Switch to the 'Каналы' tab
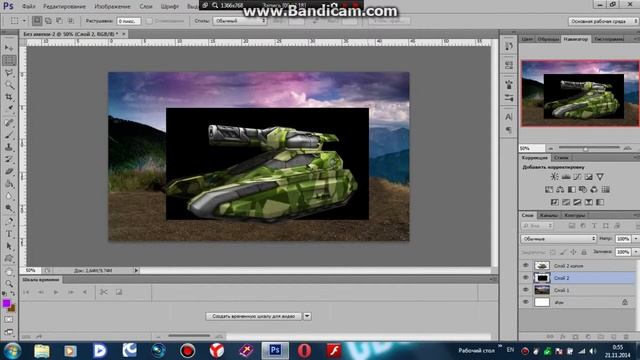This screenshot has height=360, width=640. tap(549, 215)
